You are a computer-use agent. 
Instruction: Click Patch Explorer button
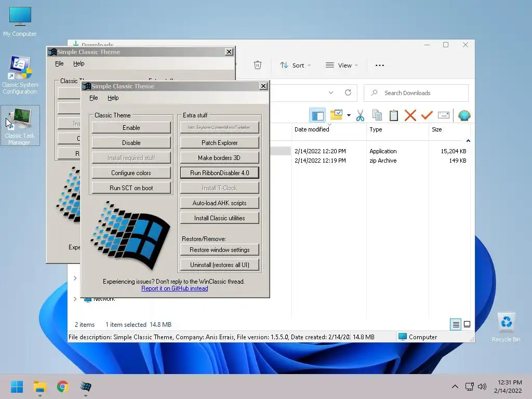pyautogui.click(x=220, y=142)
